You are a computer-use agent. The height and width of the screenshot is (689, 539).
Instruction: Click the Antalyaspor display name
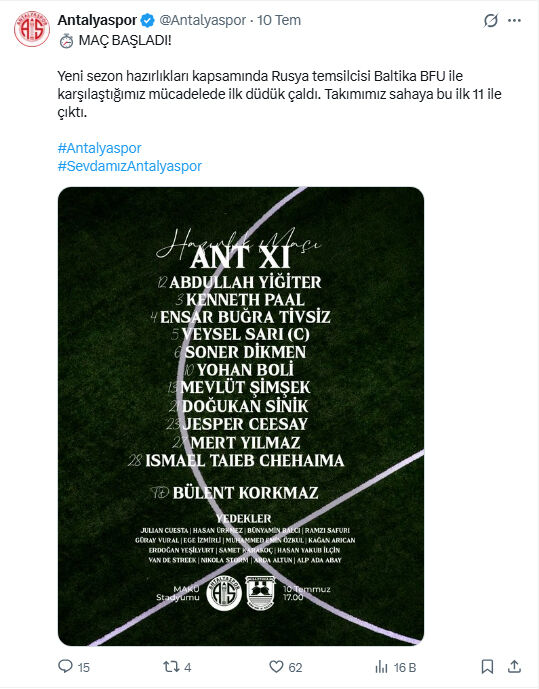(x=98, y=20)
